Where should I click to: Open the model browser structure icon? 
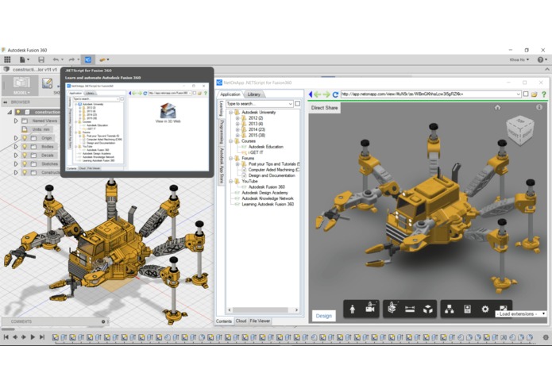(x=450, y=309)
